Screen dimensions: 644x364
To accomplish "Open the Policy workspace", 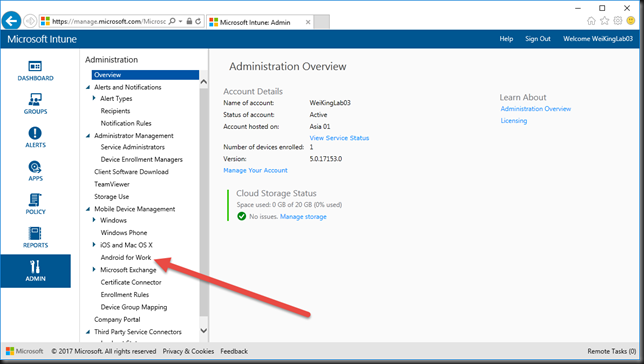I will (x=35, y=204).
